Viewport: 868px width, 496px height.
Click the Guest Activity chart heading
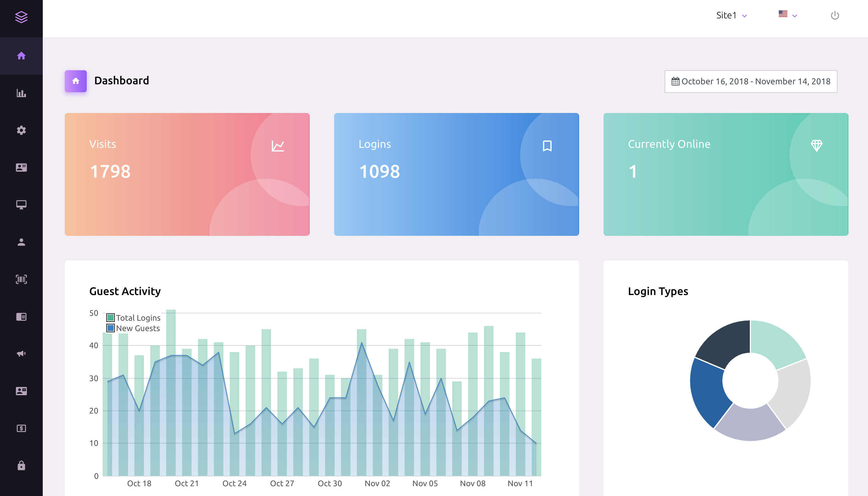[x=125, y=292]
